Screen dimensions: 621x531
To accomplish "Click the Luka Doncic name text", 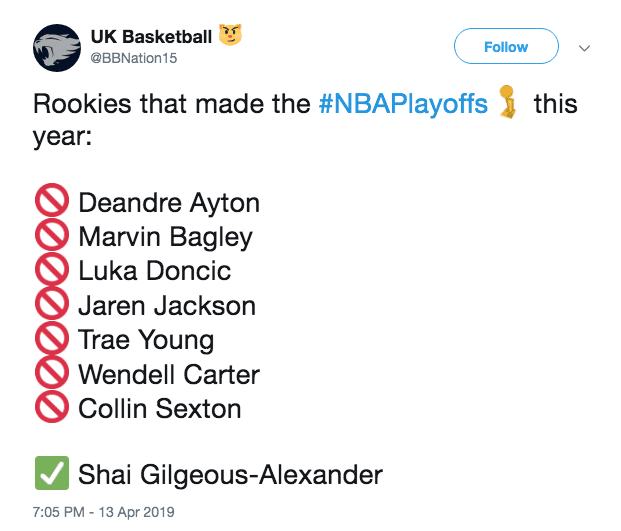I will coord(154,271).
